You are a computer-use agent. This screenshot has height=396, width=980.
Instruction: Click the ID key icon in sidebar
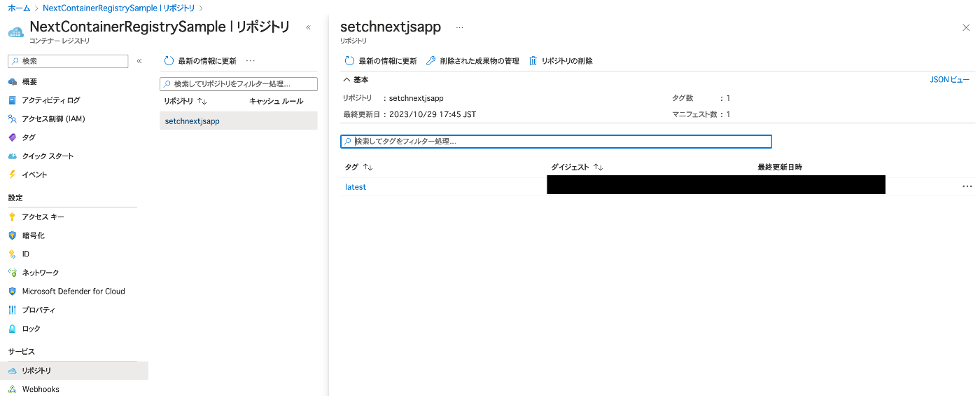12,254
